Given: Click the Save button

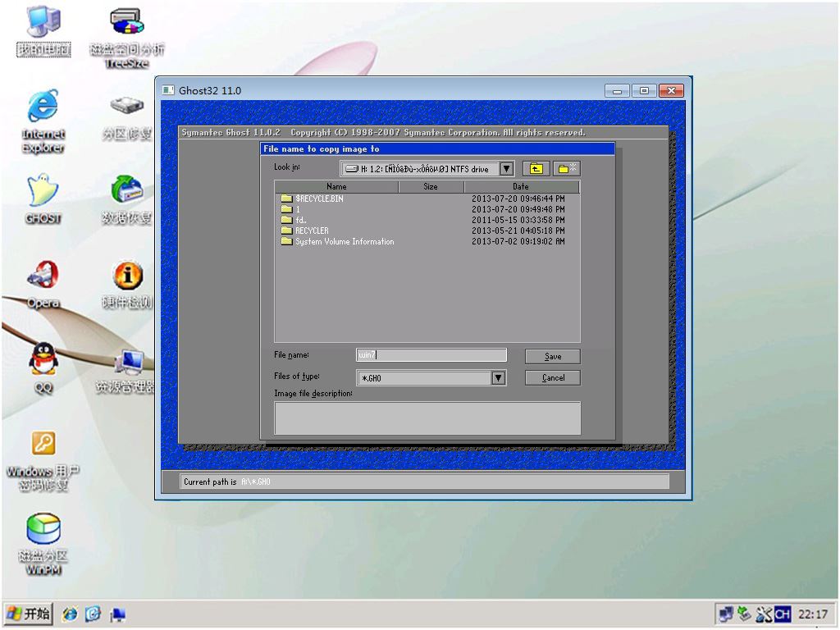Looking at the screenshot, I should [553, 356].
